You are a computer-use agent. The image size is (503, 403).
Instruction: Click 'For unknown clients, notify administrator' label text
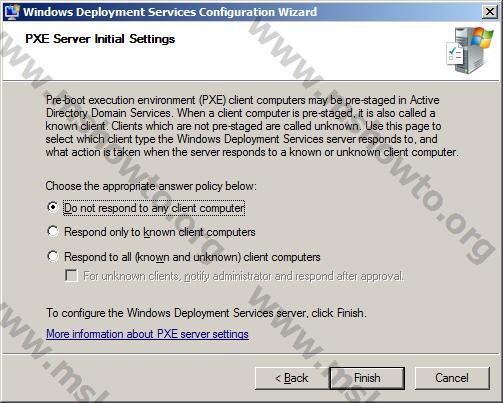click(243, 276)
